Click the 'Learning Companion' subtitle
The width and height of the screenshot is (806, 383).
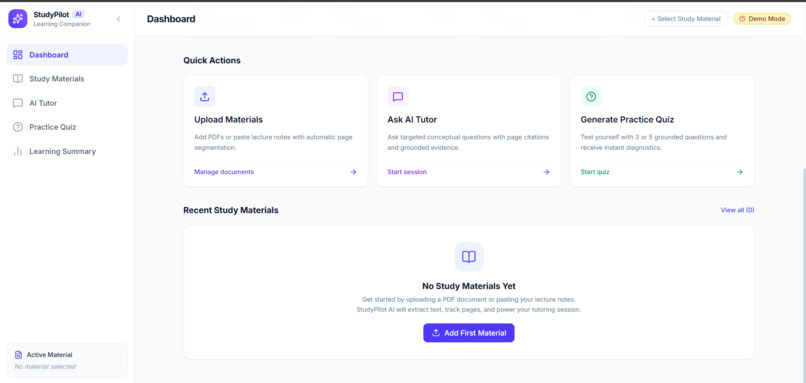(x=62, y=24)
